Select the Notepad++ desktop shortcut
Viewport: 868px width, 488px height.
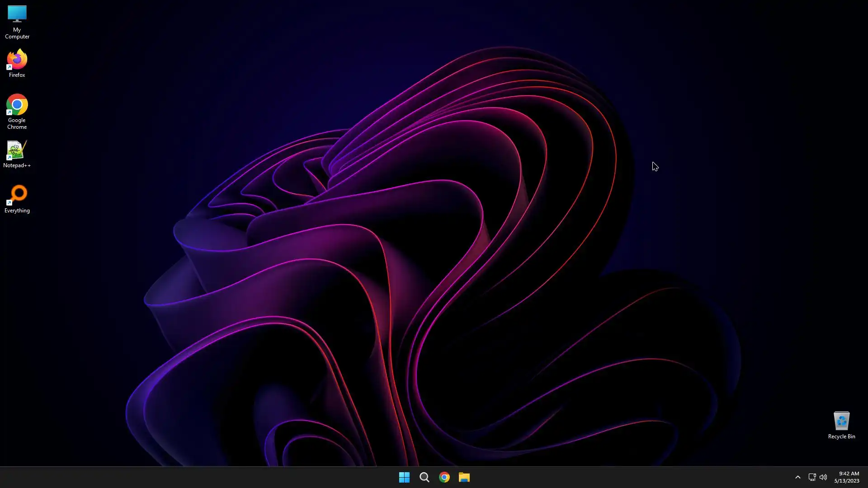(x=16, y=150)
